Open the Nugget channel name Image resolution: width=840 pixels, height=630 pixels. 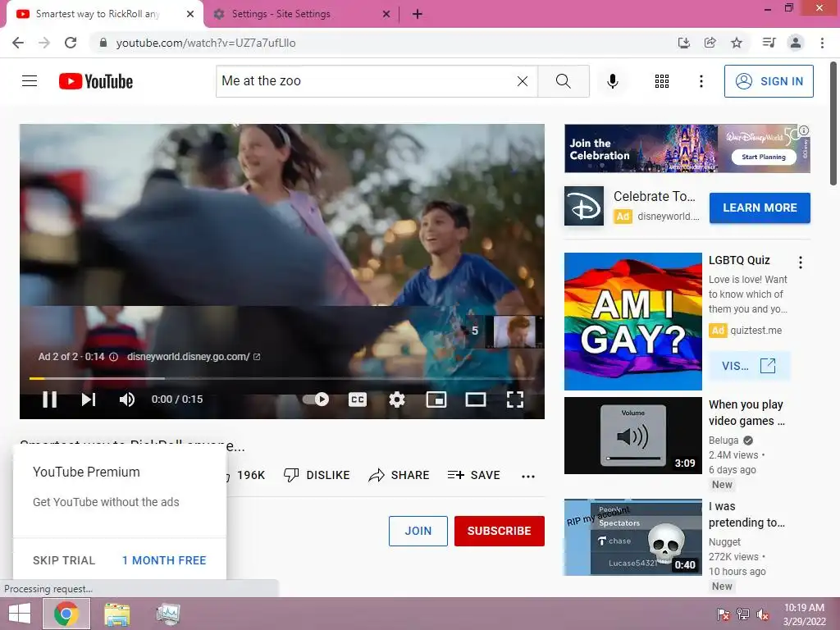tap(724, 542)
